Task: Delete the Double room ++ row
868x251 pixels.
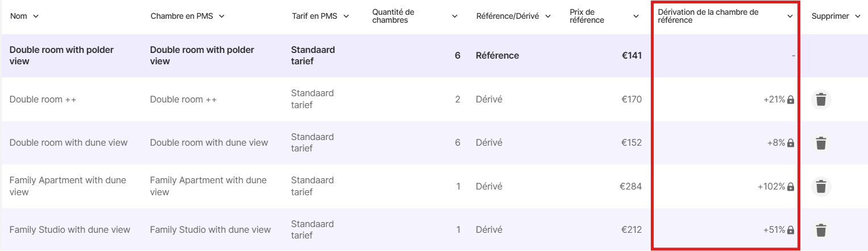Action: (820, 100)
